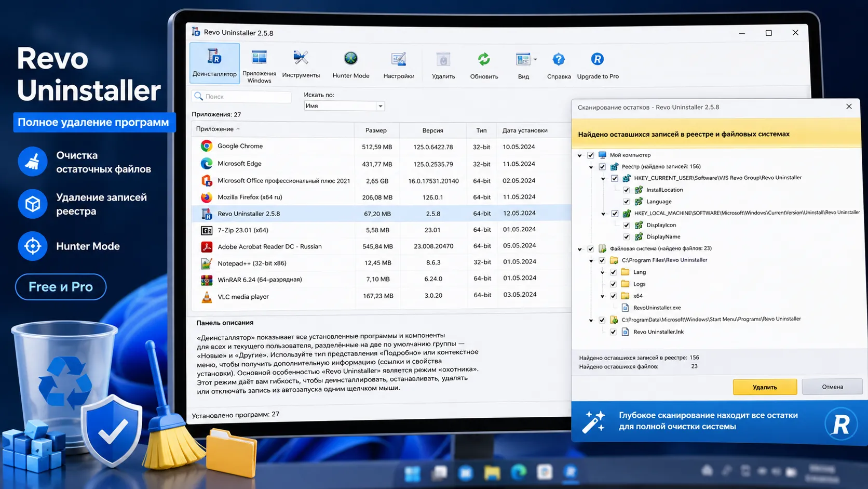
Task: Uncheck Language registry value checkbox
Action: coord(627,202)
